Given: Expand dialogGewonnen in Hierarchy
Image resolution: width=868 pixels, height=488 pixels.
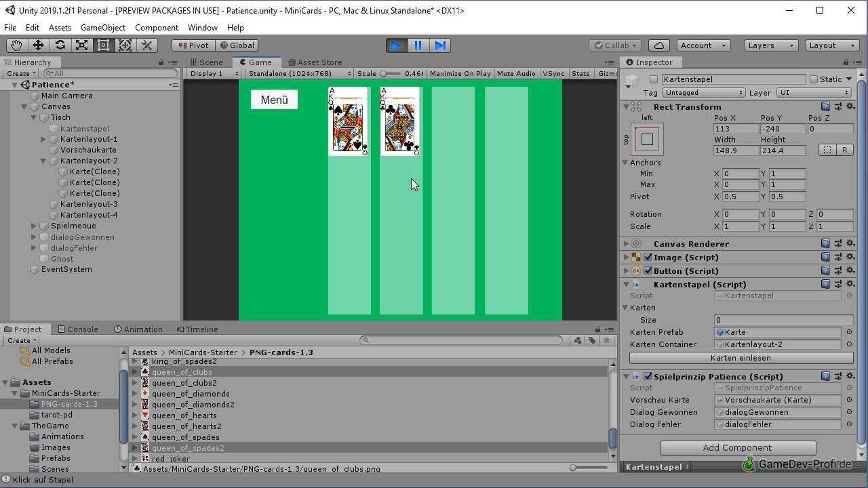Looking at the screenshot, I should pyautogui.click(x=34, y=237).
